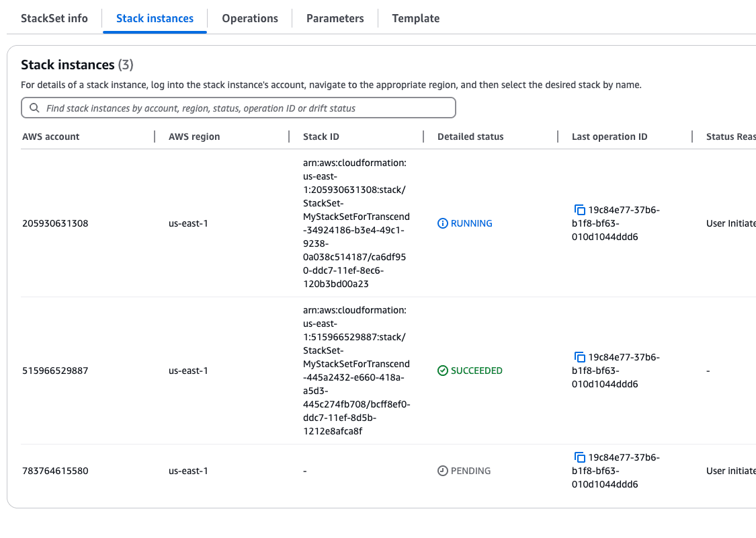Open the StackSet info tab
Viewport: 756px width, 538px height.
point(54,18)
